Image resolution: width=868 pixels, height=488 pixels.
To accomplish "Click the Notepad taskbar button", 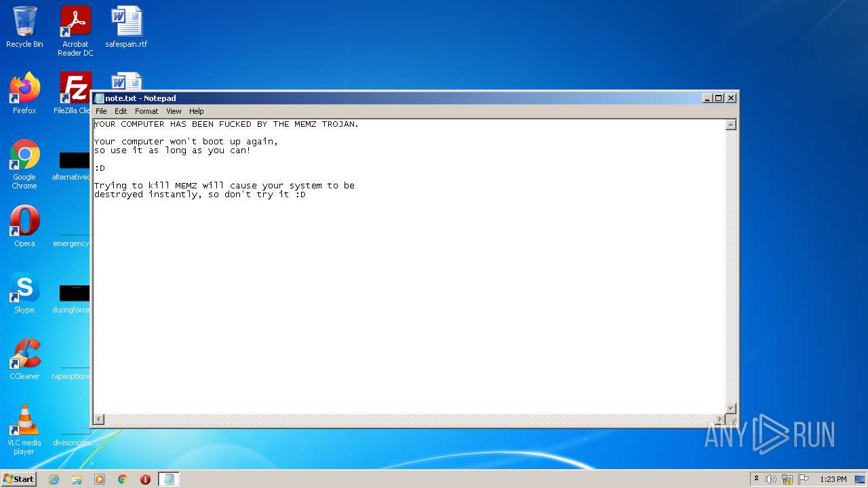I will click(169, 479).
